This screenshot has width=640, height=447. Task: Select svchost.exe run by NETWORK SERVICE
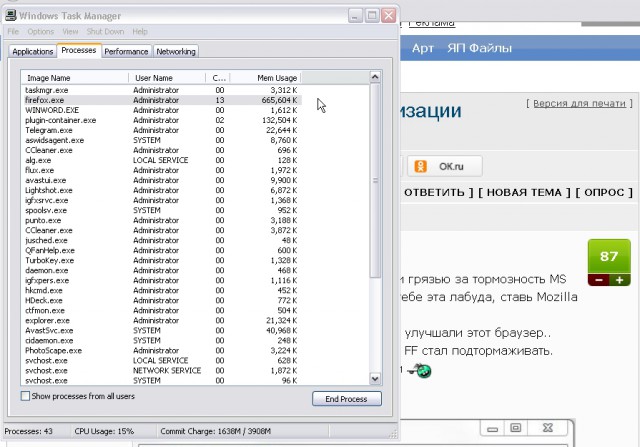click(162, 370)
